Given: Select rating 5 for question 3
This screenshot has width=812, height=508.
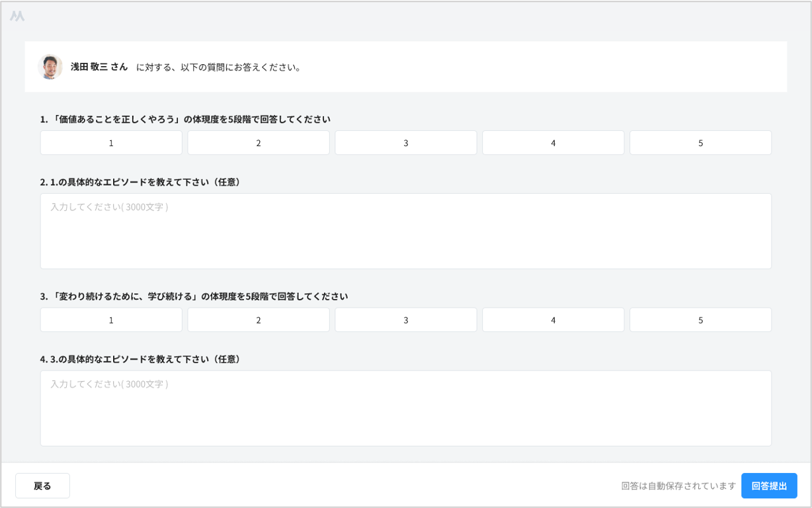Looking at the screenshot, I should tap(700, 320).
